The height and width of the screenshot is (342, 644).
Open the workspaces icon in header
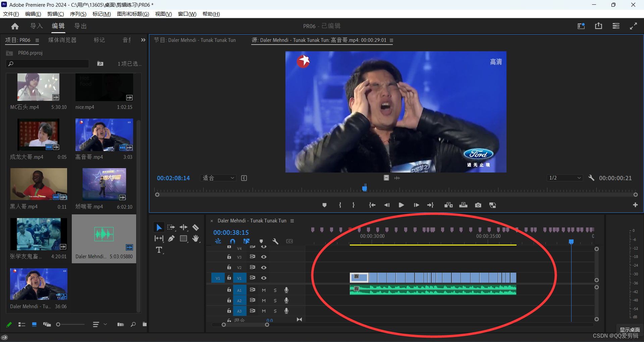[x=616, y=26]
